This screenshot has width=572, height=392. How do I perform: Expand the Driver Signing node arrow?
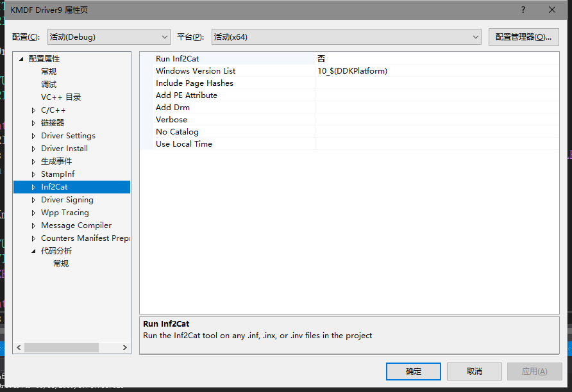click(x=33, y=200)
